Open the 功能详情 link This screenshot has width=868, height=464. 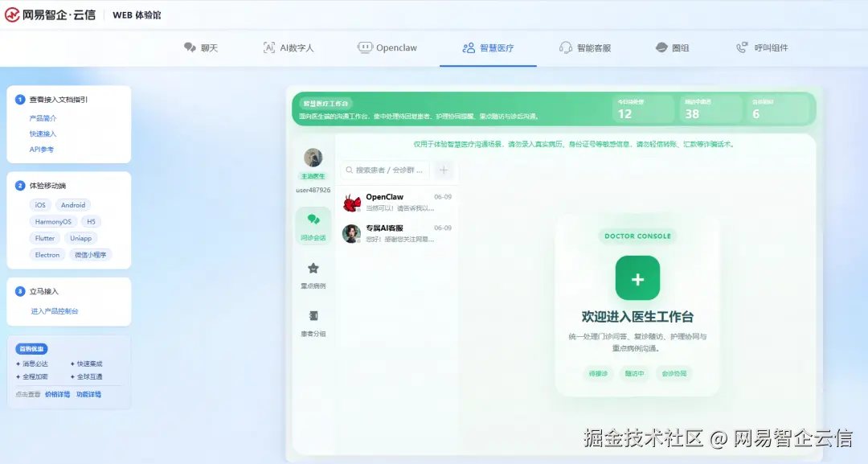coord(88,394)
